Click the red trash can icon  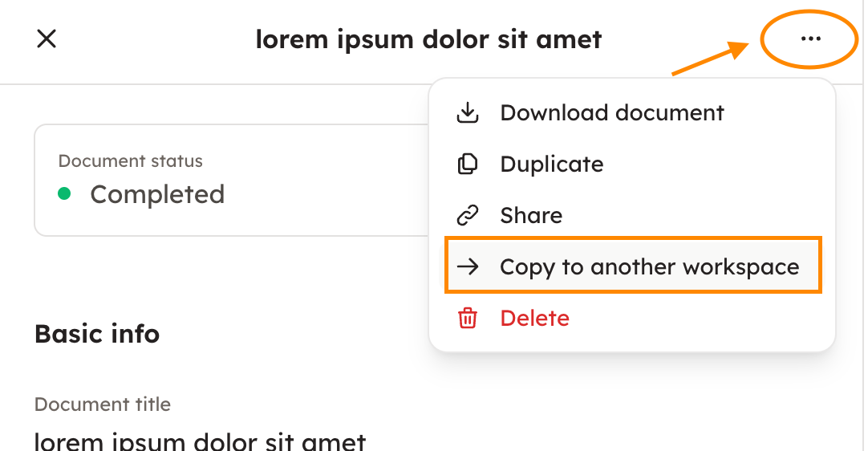[x=467, y=319]
